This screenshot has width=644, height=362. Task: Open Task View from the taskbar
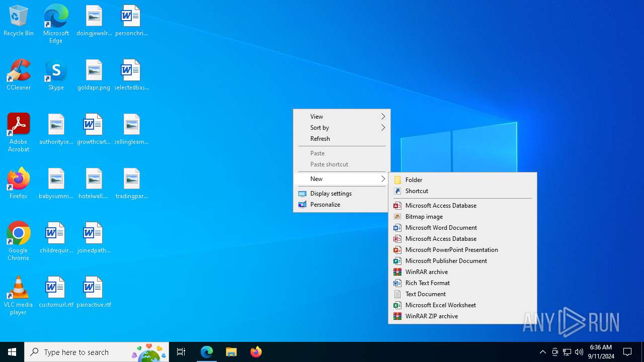coord(181,352)
